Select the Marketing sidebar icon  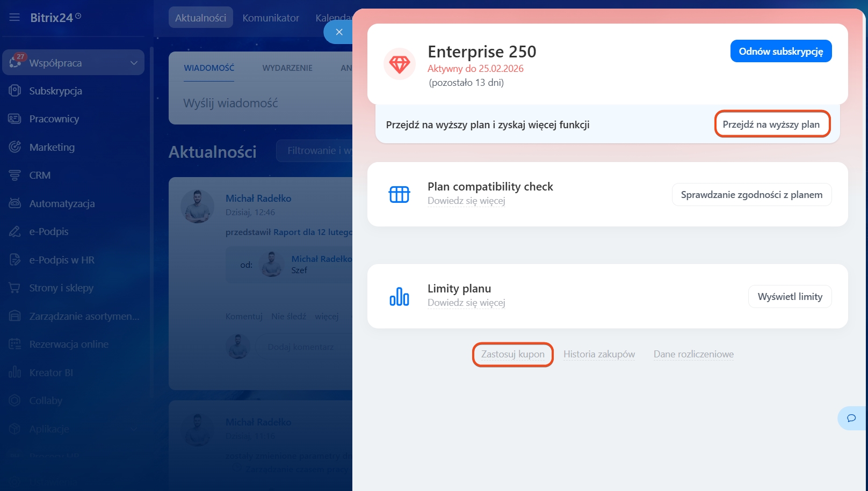click(x=15, y=147)
